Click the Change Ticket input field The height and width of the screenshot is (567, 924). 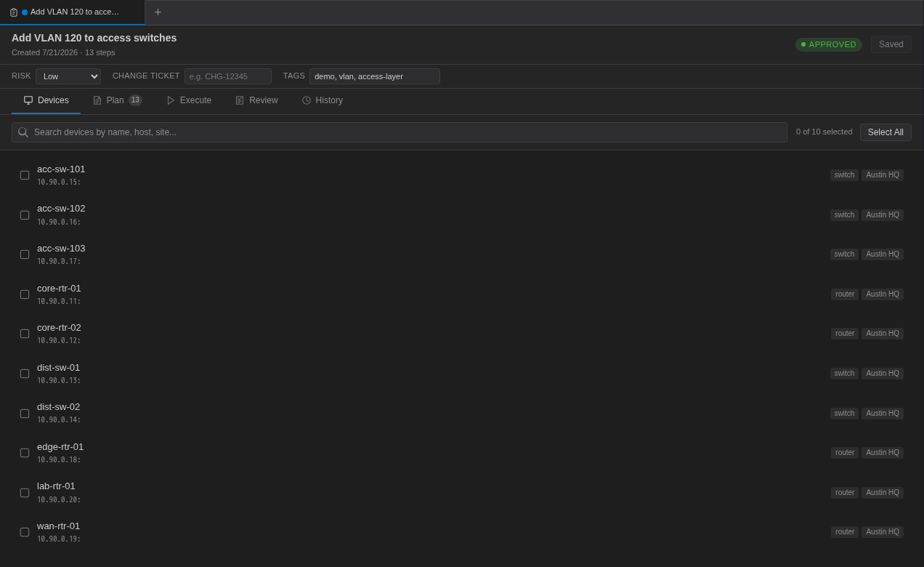point(228,76)
